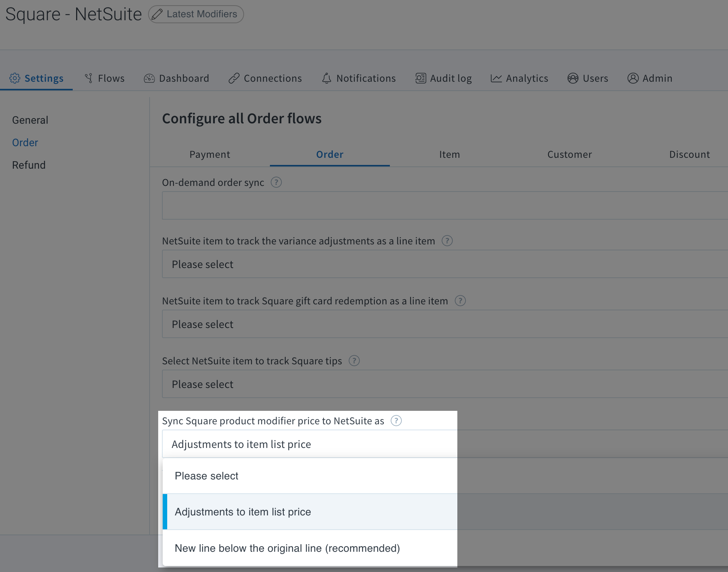This screenshot has height=572, width=728.
Task: Switch to the Customer sub-tab
Action: 570,154
